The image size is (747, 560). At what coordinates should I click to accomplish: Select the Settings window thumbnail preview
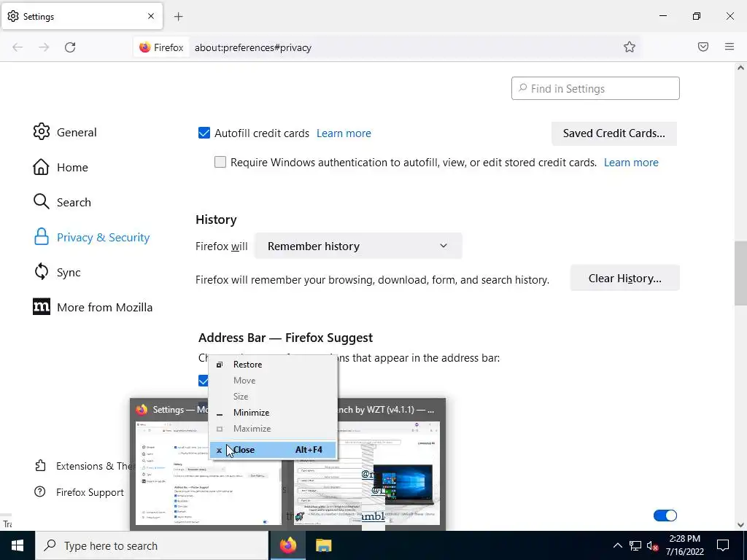208,474
